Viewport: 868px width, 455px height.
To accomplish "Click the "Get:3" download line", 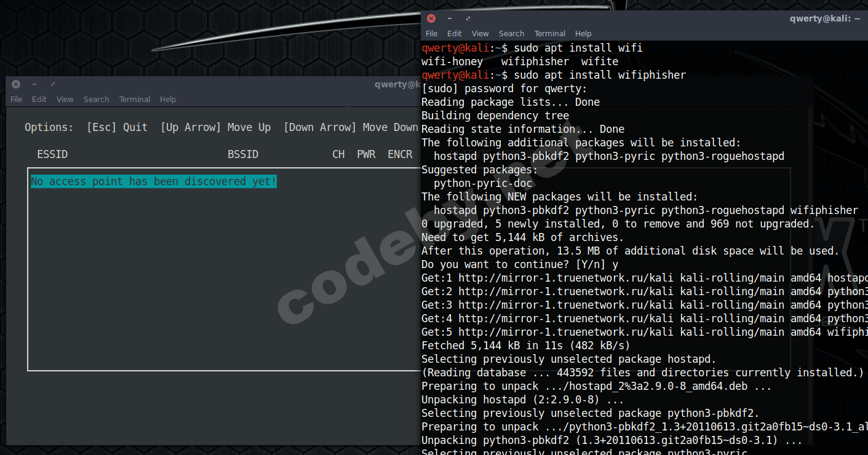I will coord(645,305).
